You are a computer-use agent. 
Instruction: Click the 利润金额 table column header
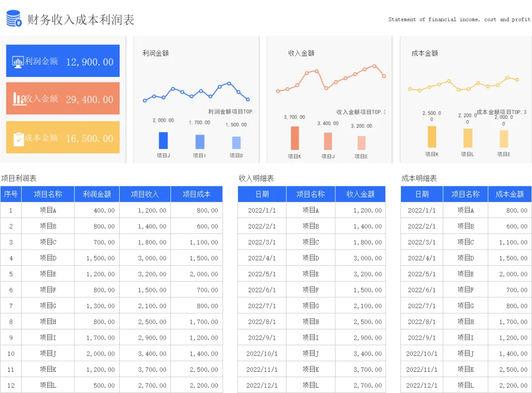pos(97,194)
